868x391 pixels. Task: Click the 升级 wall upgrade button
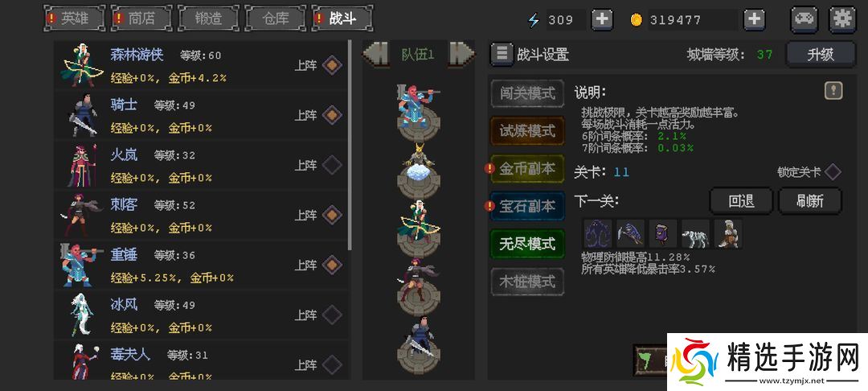coord(821,54)
